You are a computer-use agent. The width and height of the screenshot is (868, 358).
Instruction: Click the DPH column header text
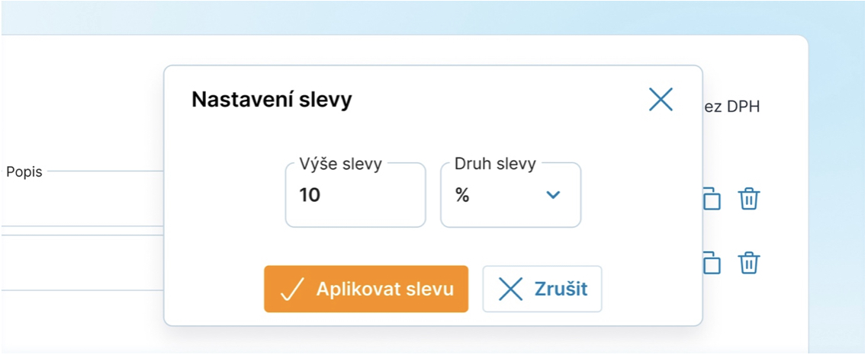coord(731,107)
